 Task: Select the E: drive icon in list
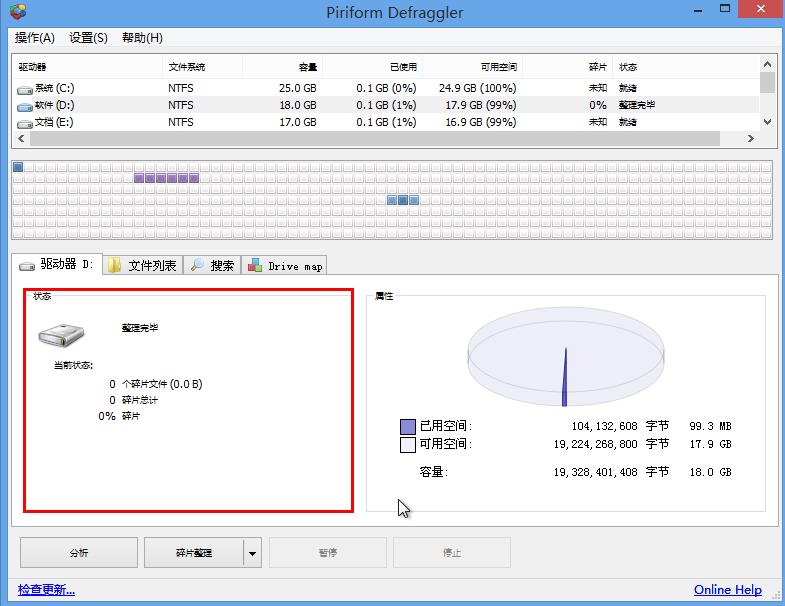pyautogui.click(x=25, y=124)
